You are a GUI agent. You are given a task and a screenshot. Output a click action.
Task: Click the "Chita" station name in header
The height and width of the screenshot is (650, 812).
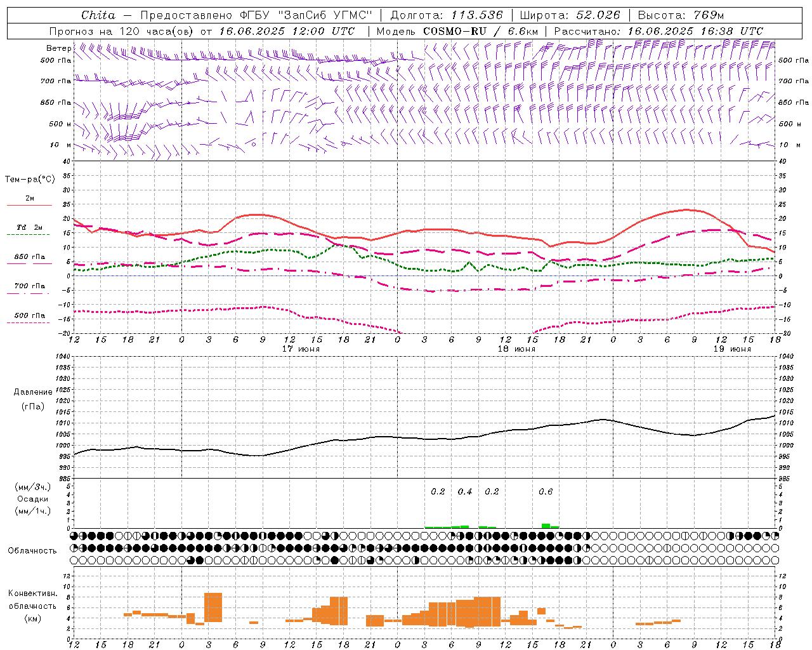[98, 15]
